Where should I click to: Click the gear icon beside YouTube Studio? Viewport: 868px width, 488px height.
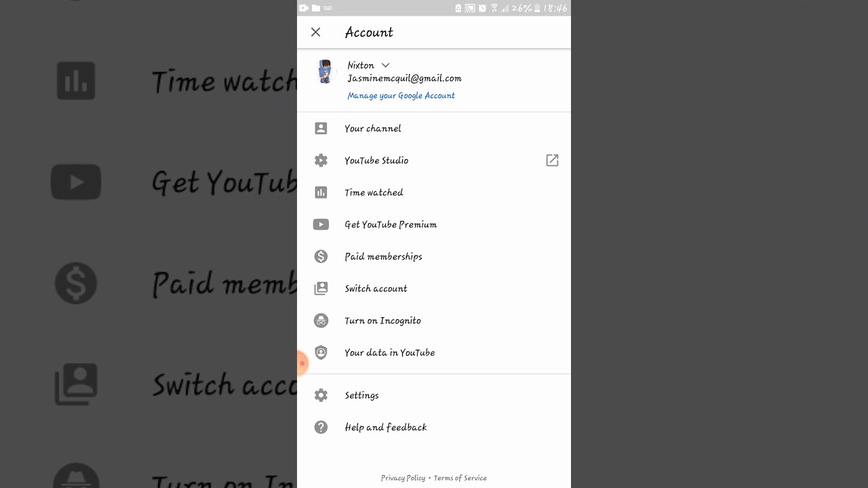pyautogui.click(x=321, y=161)
